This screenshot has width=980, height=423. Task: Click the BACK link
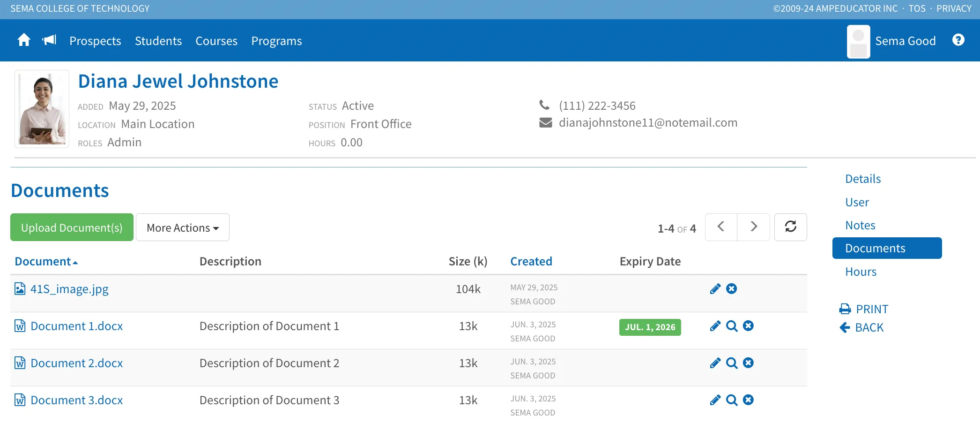(861, 327)
